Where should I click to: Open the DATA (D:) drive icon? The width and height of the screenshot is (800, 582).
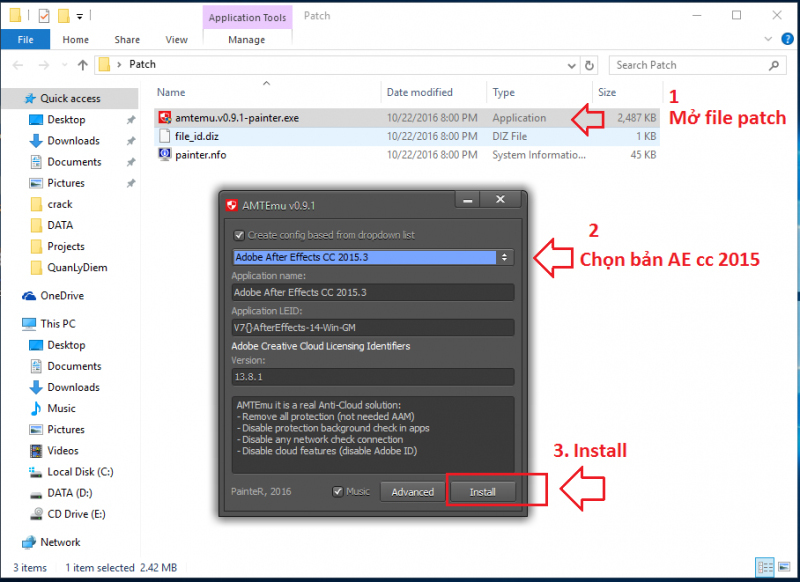click(x=36, y=494)
